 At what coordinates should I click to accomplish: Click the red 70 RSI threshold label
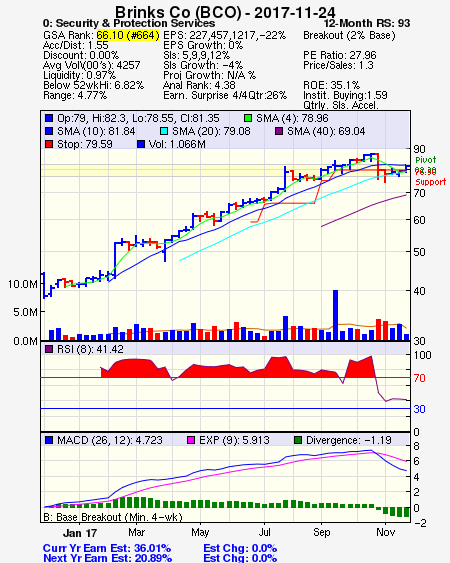(x=419, y=378)
